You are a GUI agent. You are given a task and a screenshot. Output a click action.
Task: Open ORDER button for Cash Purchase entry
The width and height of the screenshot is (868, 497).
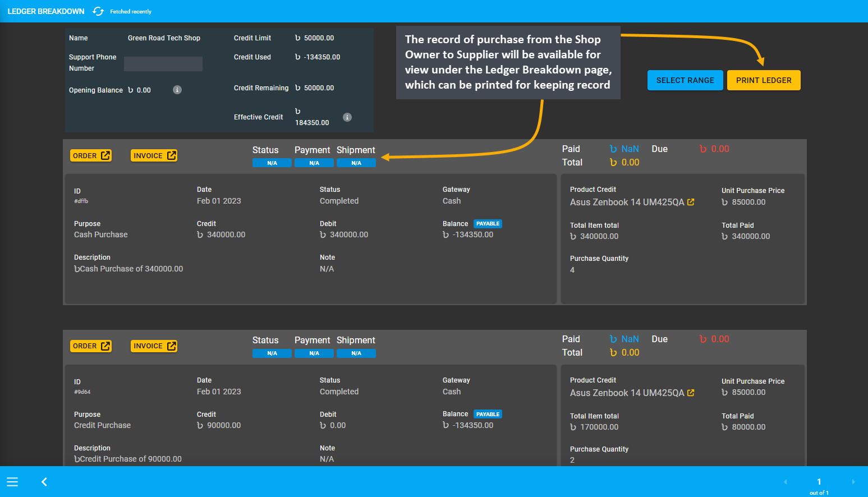(x=91, y=155)
